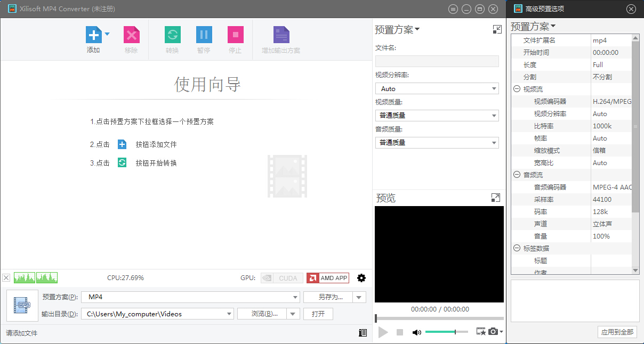Open the video resolution Auto dropdown
644x344 pixels.
437,89
